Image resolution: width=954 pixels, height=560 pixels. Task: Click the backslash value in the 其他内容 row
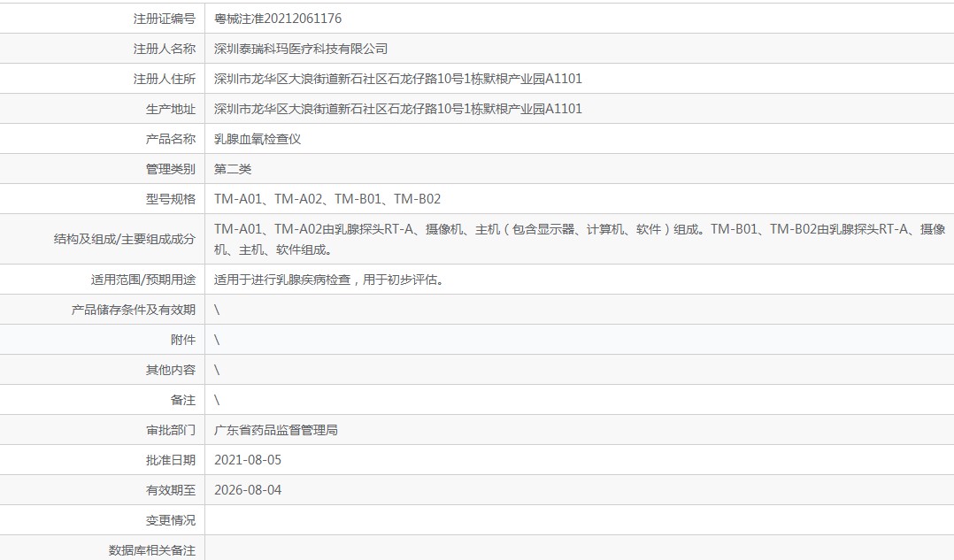point(217,370)
